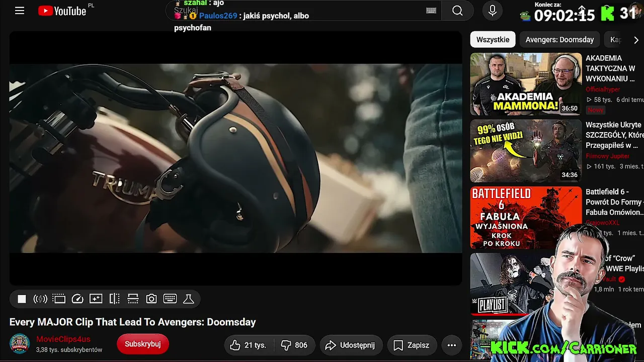Dislike the video with thumbs down
The height and width of the screenshot is (362, 644).
pos(294,345)
